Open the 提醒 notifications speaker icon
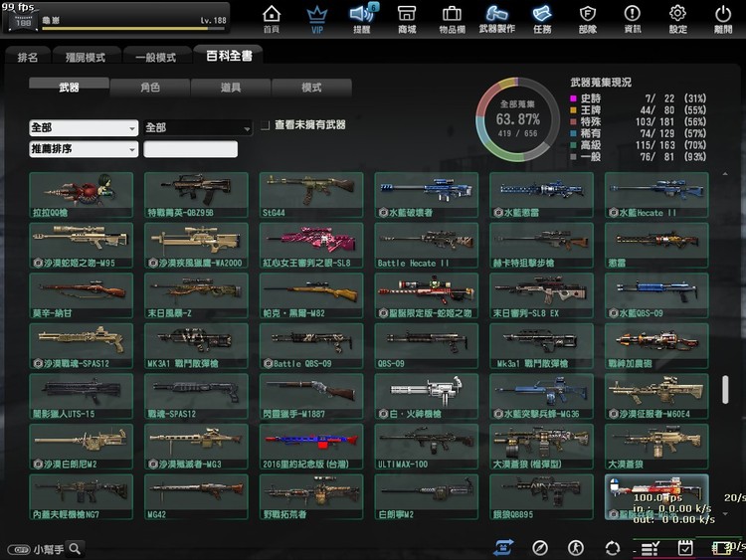The image size is (746, 560). click(362, 19)
